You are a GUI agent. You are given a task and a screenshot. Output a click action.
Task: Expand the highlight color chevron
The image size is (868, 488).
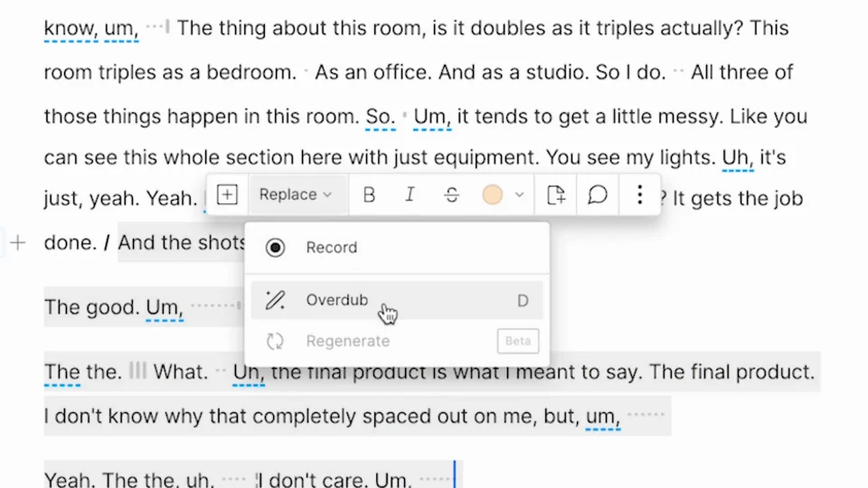pyautogui.click(x=519, y=195)
